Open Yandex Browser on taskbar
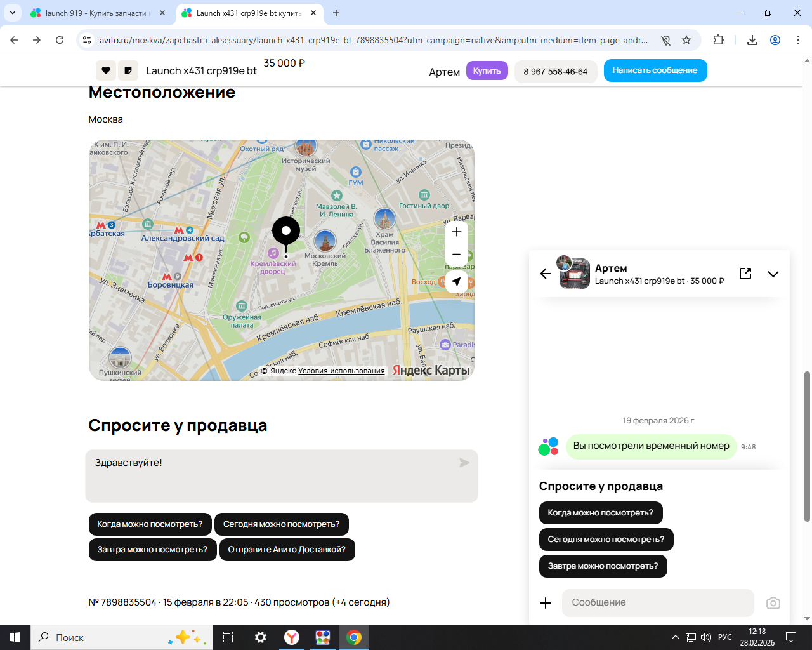 [292, 637]
